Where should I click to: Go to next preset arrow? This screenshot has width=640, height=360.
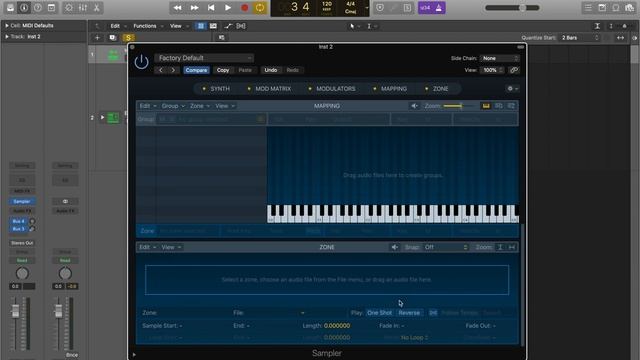tap(173, 70)
